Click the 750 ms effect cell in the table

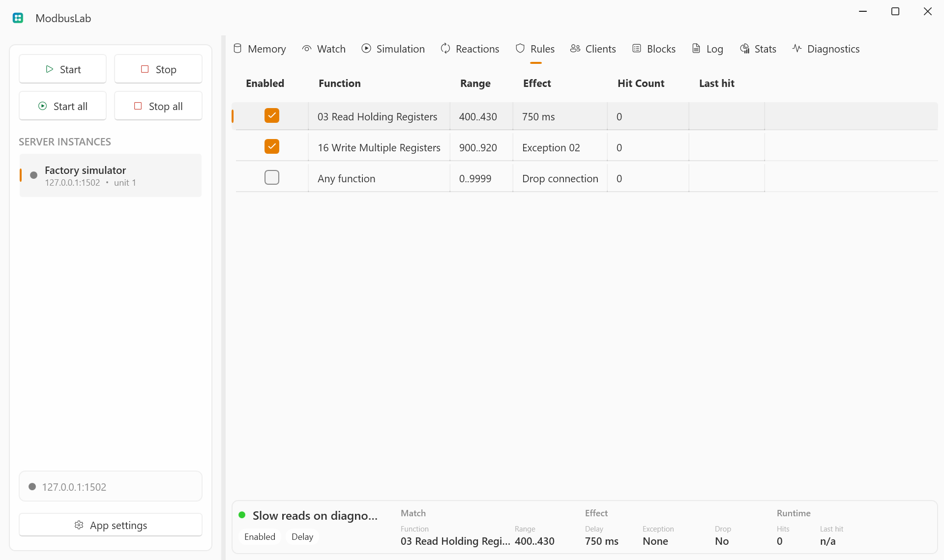560,116
